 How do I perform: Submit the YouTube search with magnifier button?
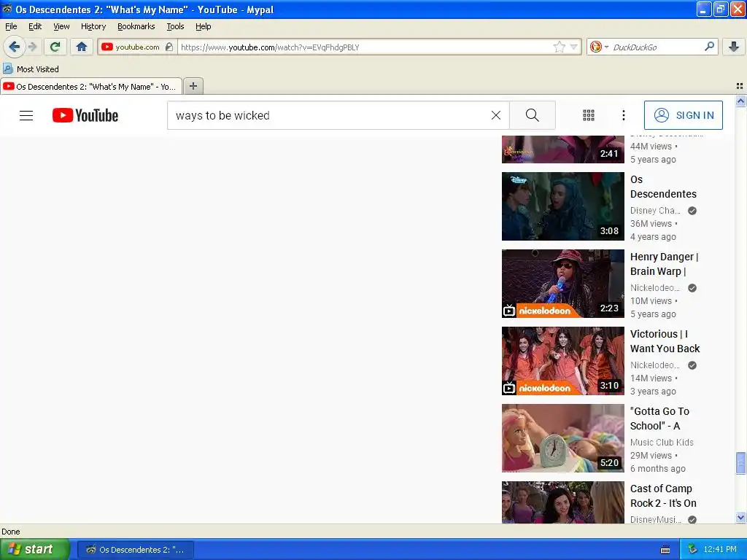click(x=532, y=115)
